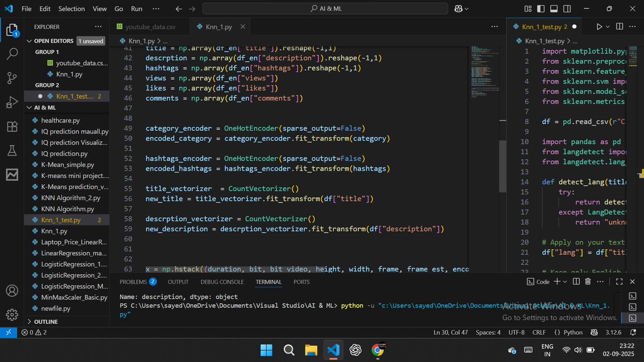Switch to the youtube_data.csv editor tab
This screenshot has height=362, width=644.
pyautogui.click(x=150, y=26)
